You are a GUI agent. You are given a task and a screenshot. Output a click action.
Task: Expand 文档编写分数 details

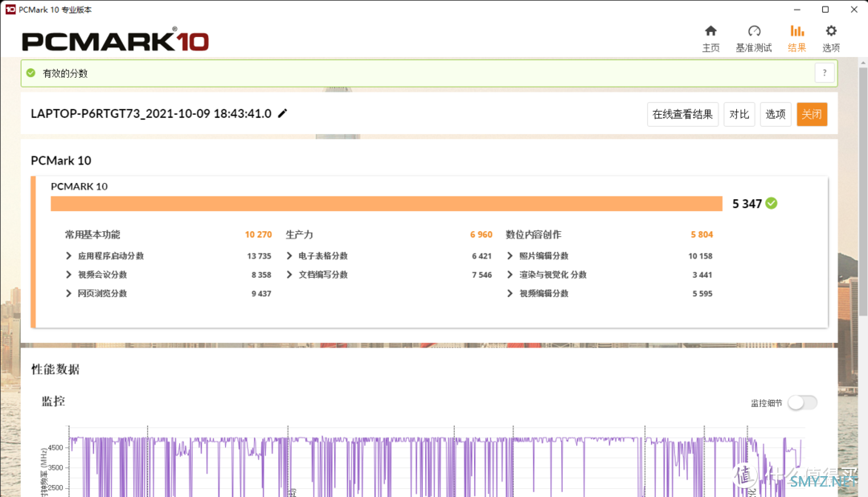289,275
